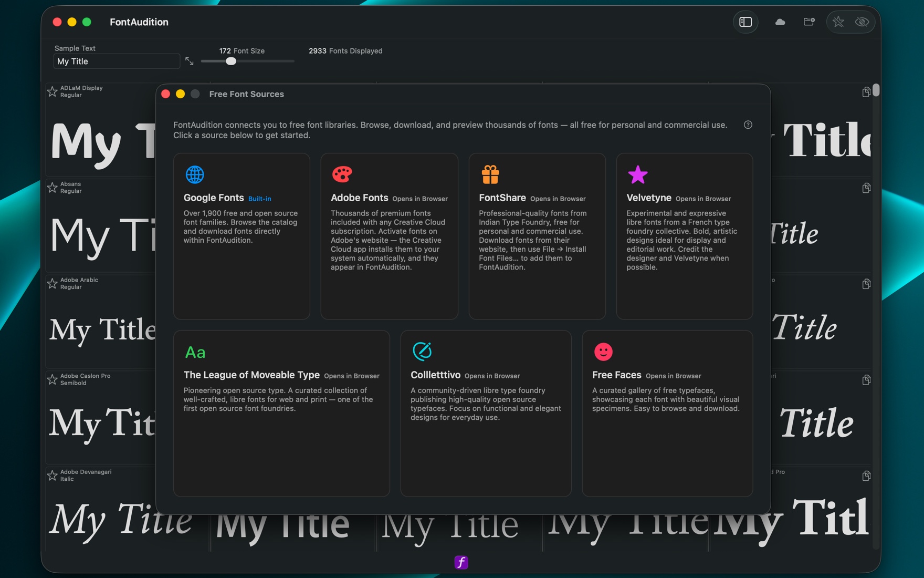This screenshot has height=578, width=924.
Task: Click the copy icon in the Adobe Devanagari row
Action: (x=866, y=476)
